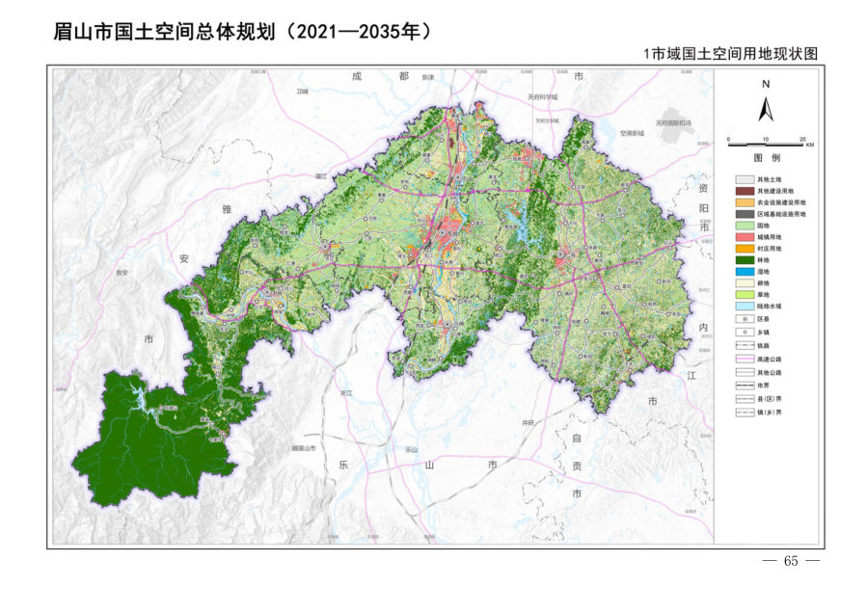Click the 高速公路 pink line symbol in legend
The height and width of the screenshot is (614, 868).
coord(745,360)
